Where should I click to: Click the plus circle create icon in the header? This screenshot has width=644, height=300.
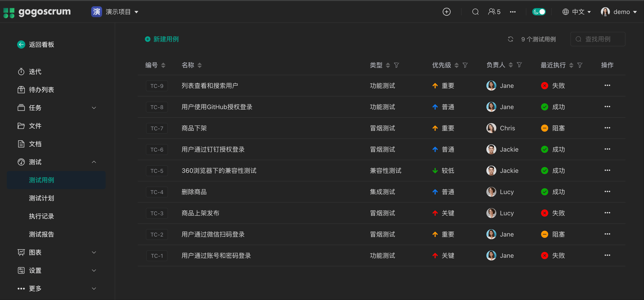tap(446, 12)
